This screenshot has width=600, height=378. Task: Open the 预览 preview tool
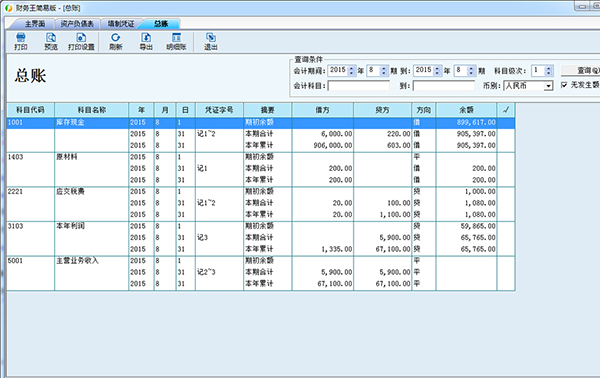coord(51,42)
